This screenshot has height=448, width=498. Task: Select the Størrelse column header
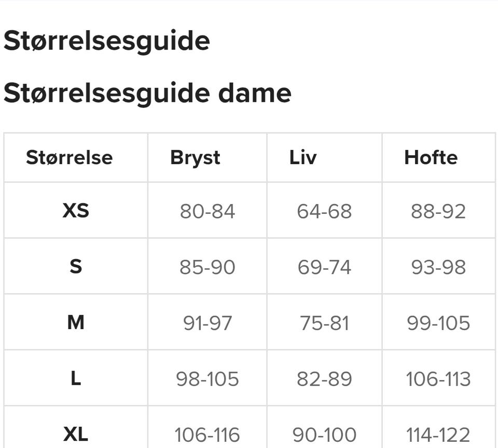click(70, 157)
